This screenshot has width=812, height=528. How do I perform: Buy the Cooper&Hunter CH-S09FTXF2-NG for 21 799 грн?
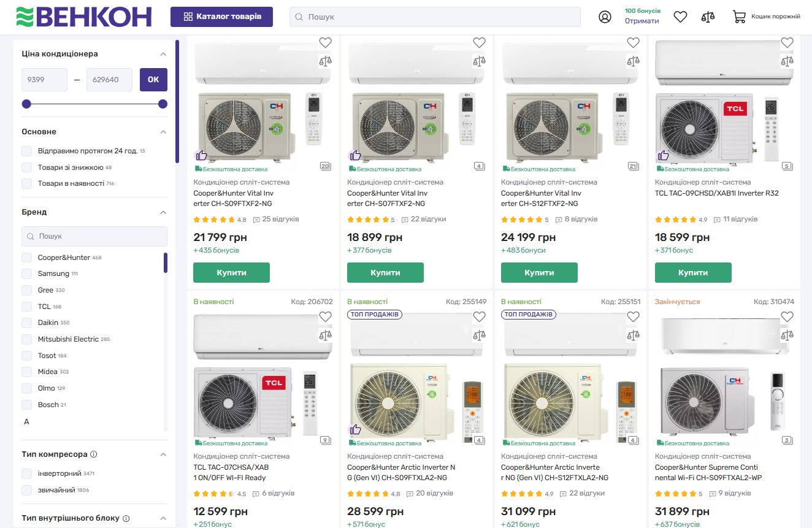click(232, 273)
